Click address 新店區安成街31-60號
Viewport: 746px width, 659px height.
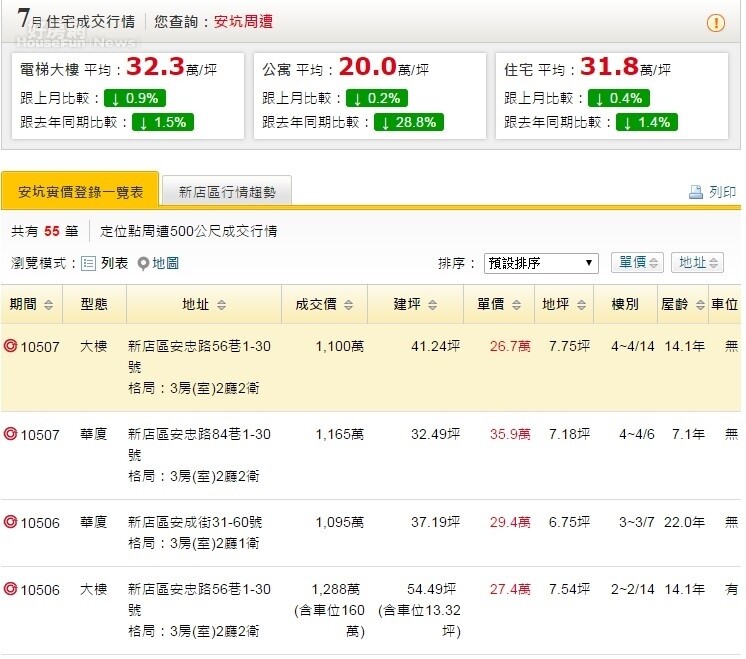[195, 522]
